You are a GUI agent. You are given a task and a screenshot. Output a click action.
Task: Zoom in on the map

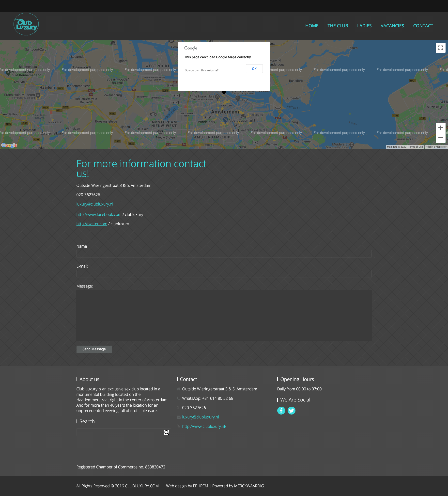click(x=440, y=128)
